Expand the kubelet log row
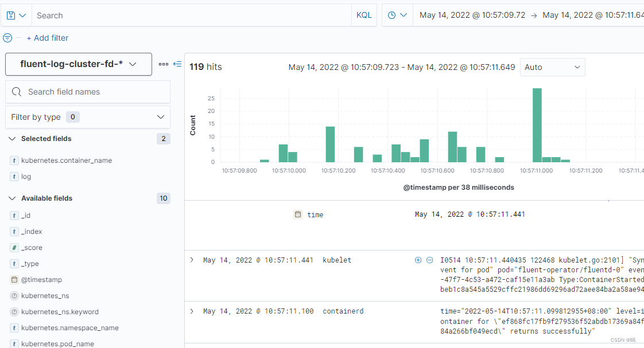Image resolution: width=644 pixels, height=348 pixels. [x=192, y=260]
